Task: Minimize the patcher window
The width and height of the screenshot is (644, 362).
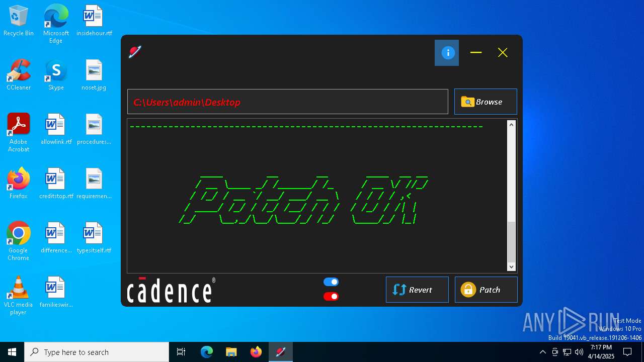Action: coord(476,53)
